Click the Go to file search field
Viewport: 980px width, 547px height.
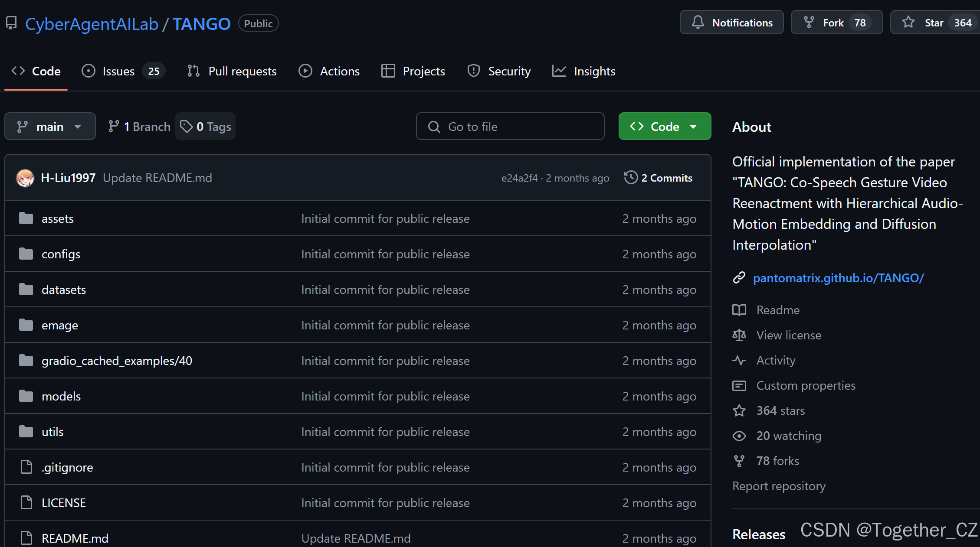coord(510,126)
